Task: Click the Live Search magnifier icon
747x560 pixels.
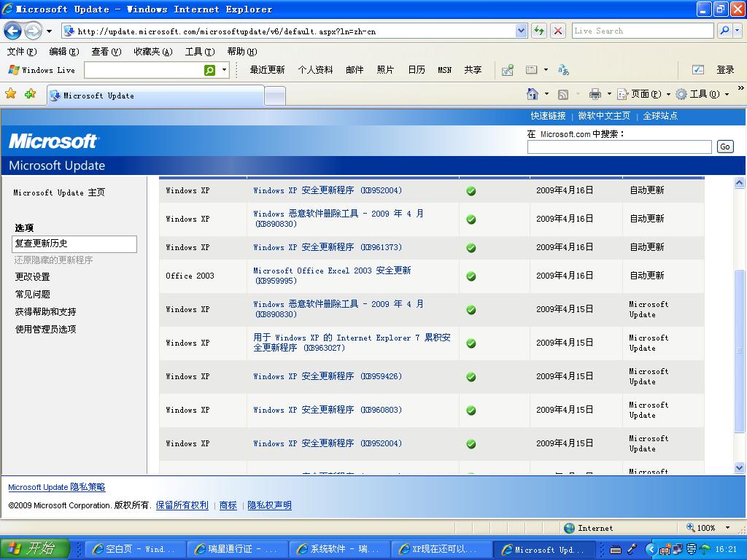Action: (724, 31)
